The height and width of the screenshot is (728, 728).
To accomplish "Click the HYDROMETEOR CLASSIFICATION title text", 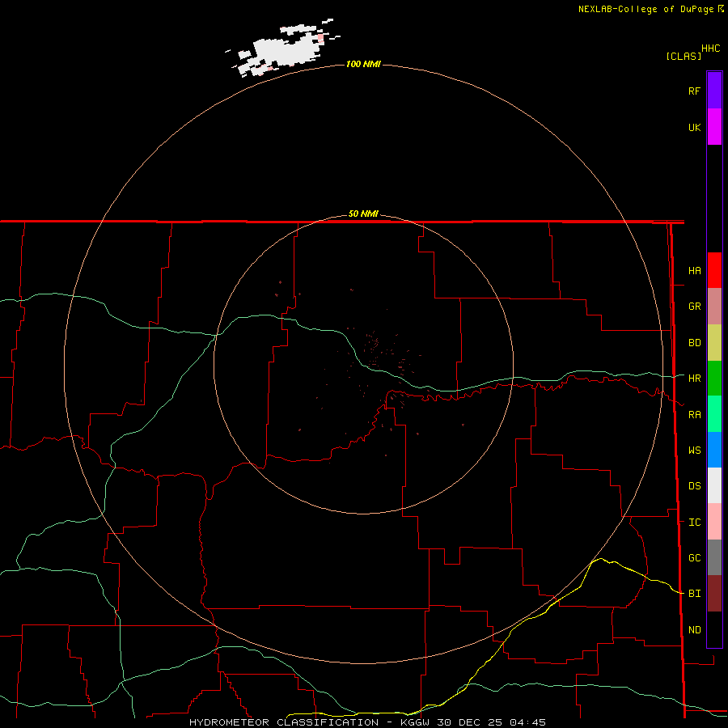I will click(x=284, y=722).
